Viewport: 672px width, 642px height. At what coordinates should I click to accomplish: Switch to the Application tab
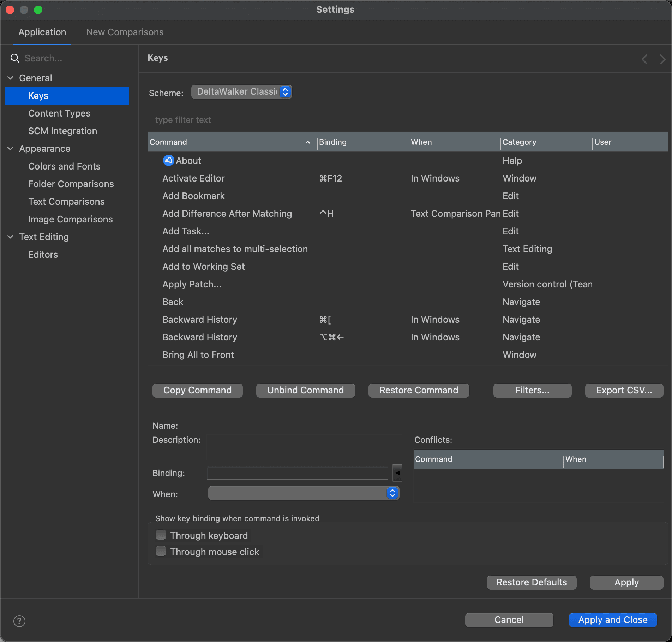(x=42, y=32)
